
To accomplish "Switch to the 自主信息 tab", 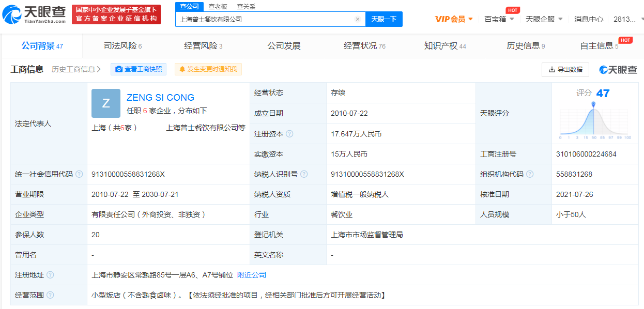I will pos(599,46).
